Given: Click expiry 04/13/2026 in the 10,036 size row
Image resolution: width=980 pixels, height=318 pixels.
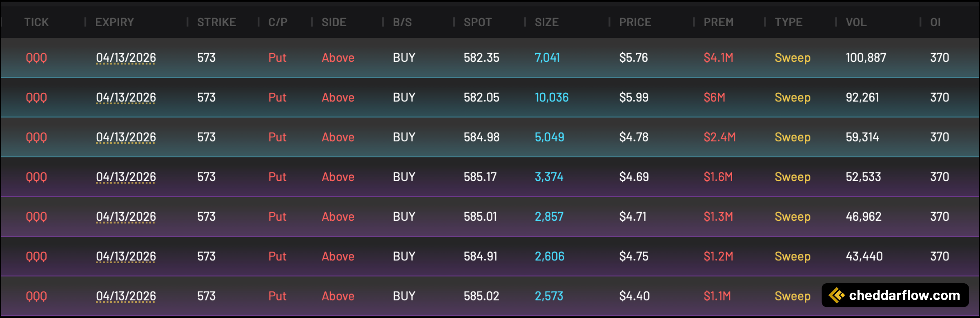Looking at the screenshot, I should 126,97.
